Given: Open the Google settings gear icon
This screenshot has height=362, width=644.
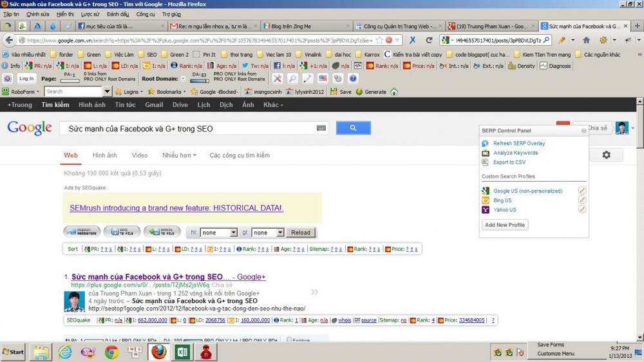Looking at the screenshot, I should (x=606, y=155).
